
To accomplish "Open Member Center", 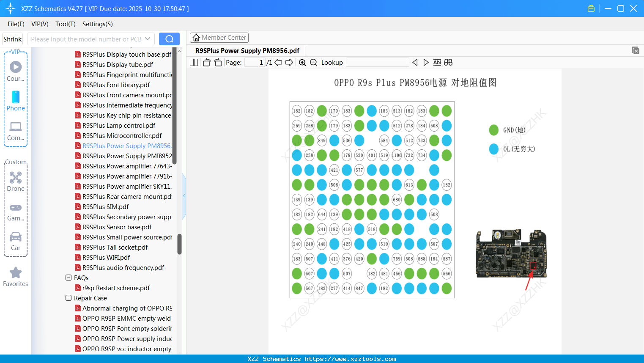I will coord(219,38).
